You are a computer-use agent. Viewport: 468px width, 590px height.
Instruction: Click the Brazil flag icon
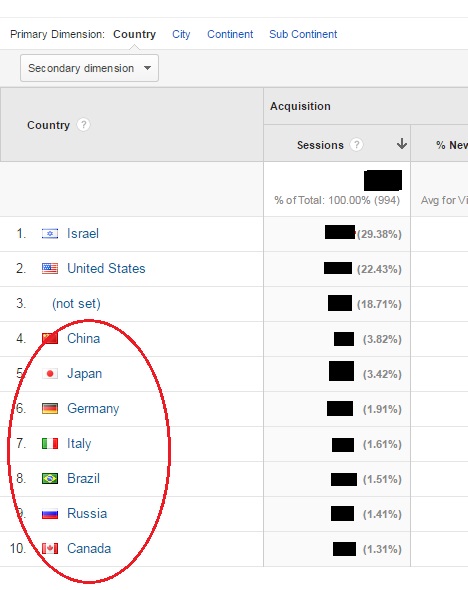pos(50,479)
